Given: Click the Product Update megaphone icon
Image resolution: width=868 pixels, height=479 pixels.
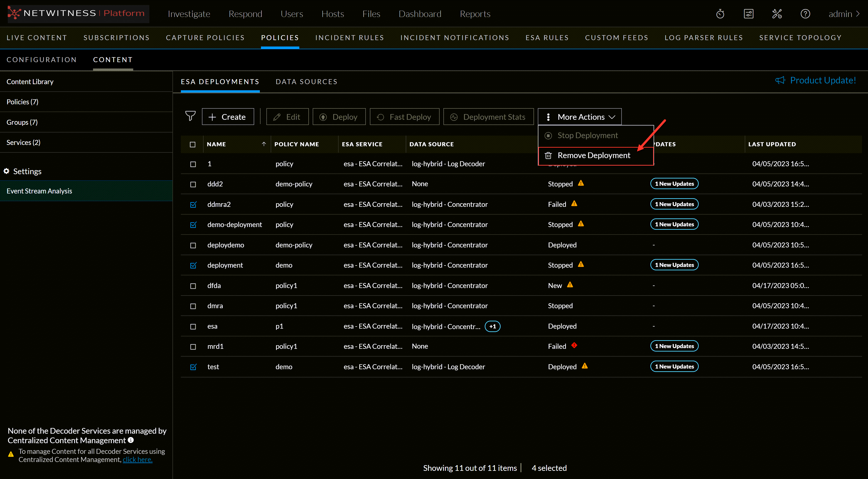Looking at the screenshot, I should (780, 80).
